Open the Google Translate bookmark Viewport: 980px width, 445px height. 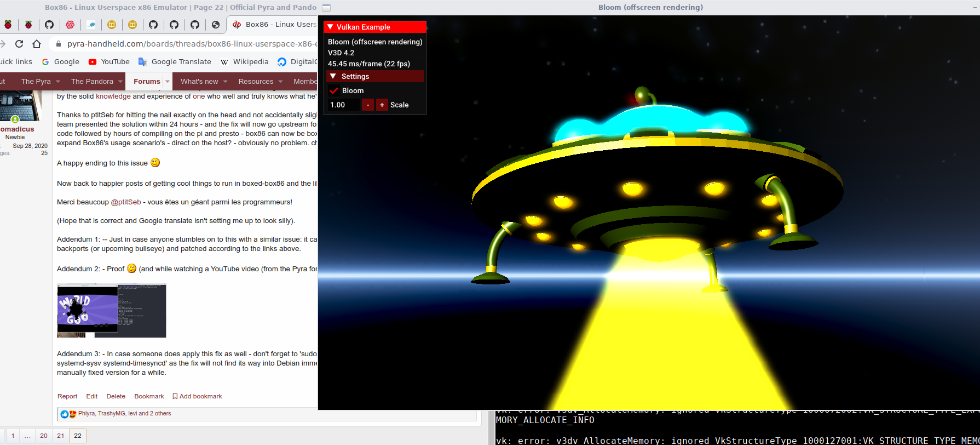175,62
